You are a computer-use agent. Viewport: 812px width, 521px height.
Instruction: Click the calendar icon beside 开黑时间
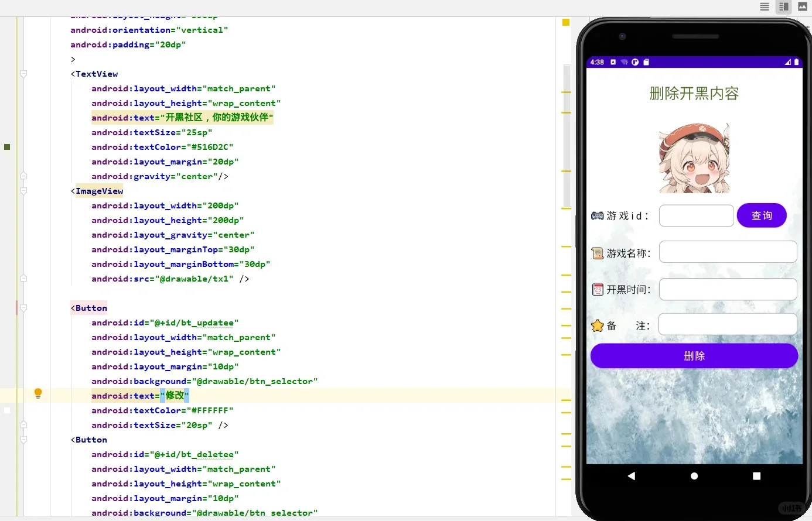point(597,289)
